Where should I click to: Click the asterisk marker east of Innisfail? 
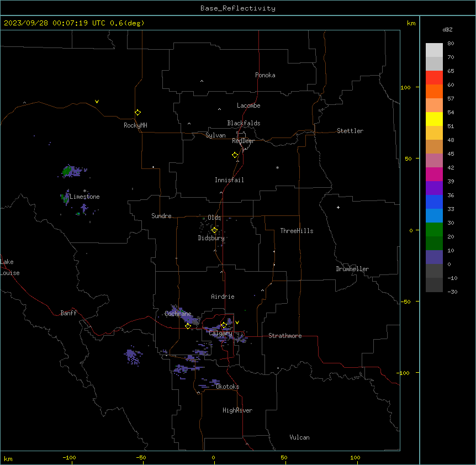click(277, 167)
